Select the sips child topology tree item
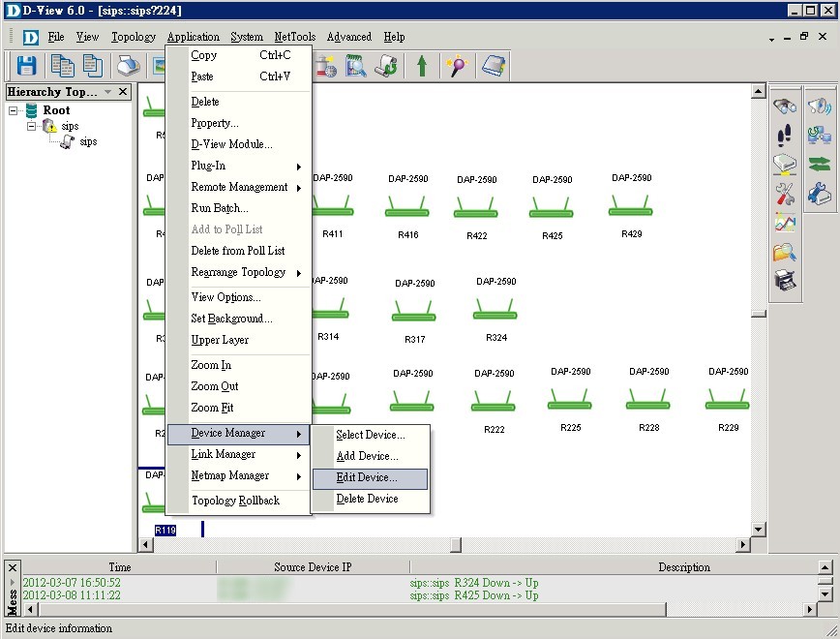This screenshot has width=840, height=639. point(88,141)
